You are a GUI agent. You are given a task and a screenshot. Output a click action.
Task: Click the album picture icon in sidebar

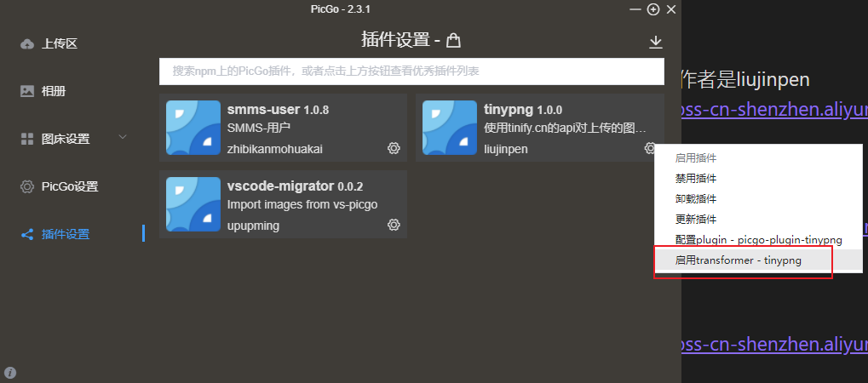tap(27, 91)
